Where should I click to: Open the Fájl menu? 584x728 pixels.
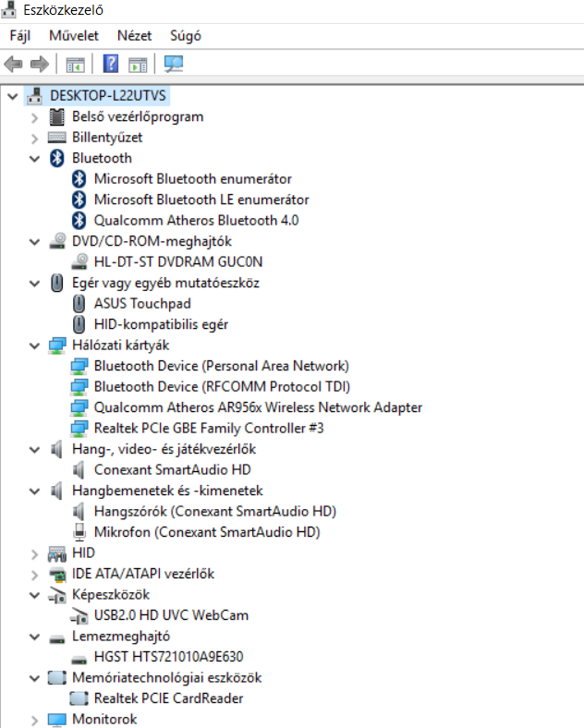(20, 36)
